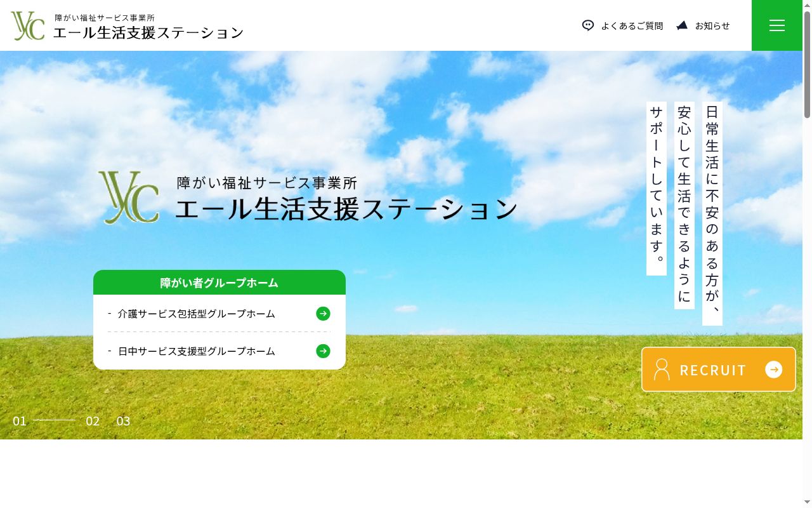Click the YC logo in the header
The height and width of the screenshot is (508, 812).
coord(28,25)
